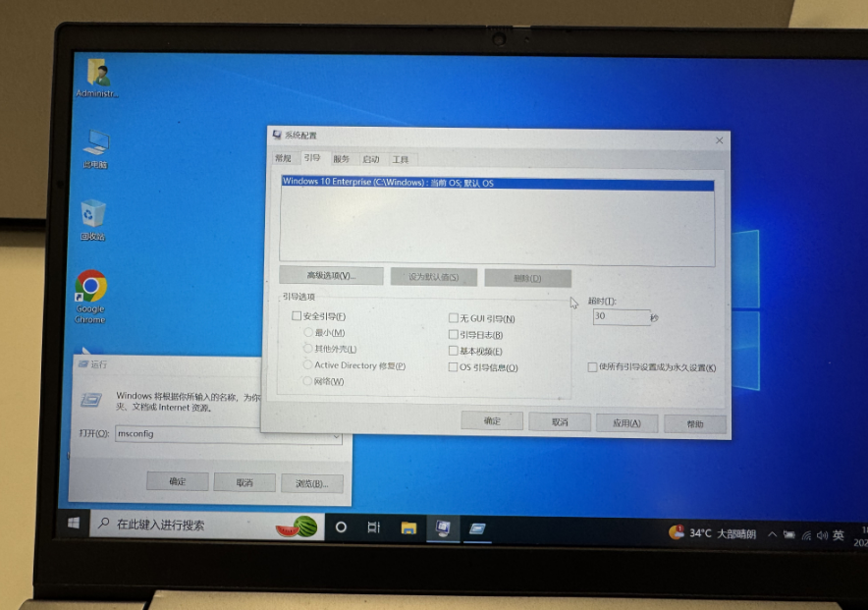
Task: Select the Windows 10 Enterprise boot entry
Action: pyautogui.click(x=497, y=183)
